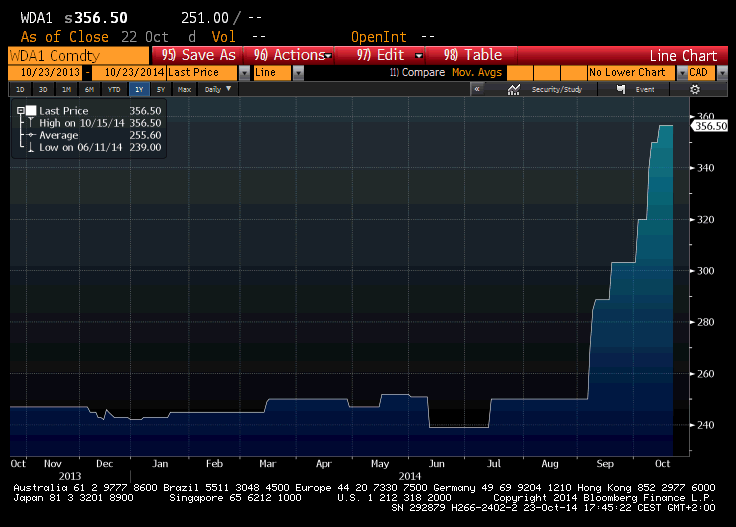The width and height of the screenshot is (736, 527).
Task: Click 11) Compare option
Action: point(417,72)
